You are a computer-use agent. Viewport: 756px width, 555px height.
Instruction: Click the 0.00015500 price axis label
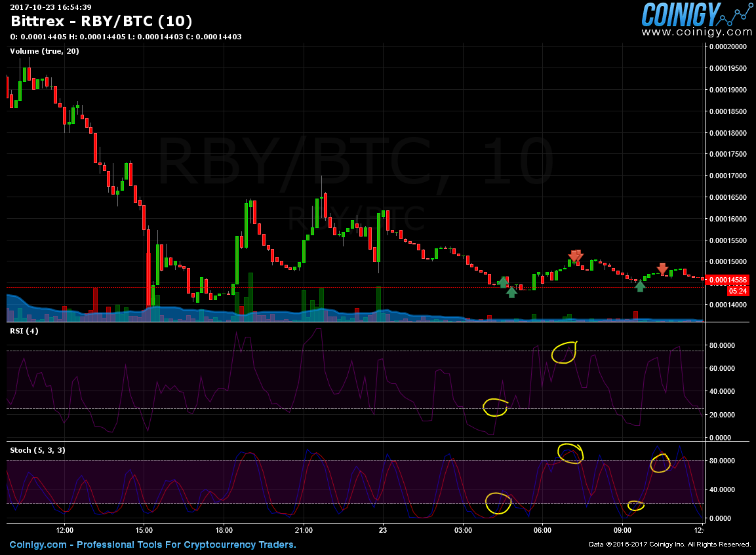(x=728, y=240)
